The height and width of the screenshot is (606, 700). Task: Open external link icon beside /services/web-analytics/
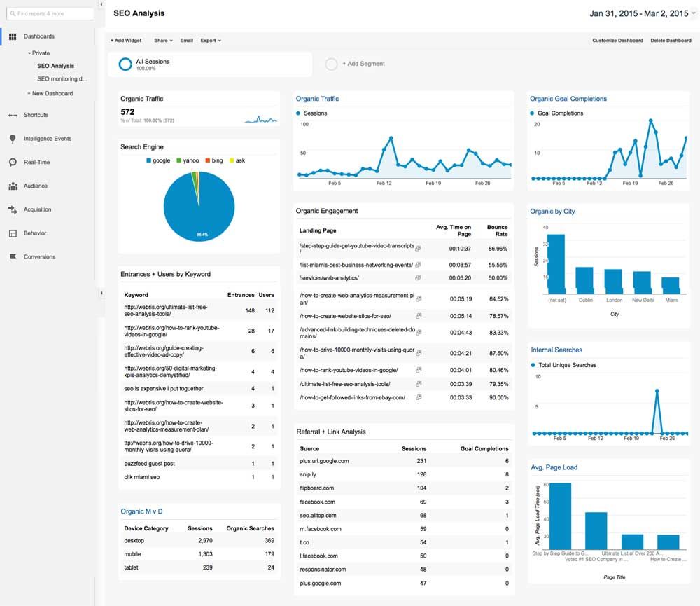419,278
